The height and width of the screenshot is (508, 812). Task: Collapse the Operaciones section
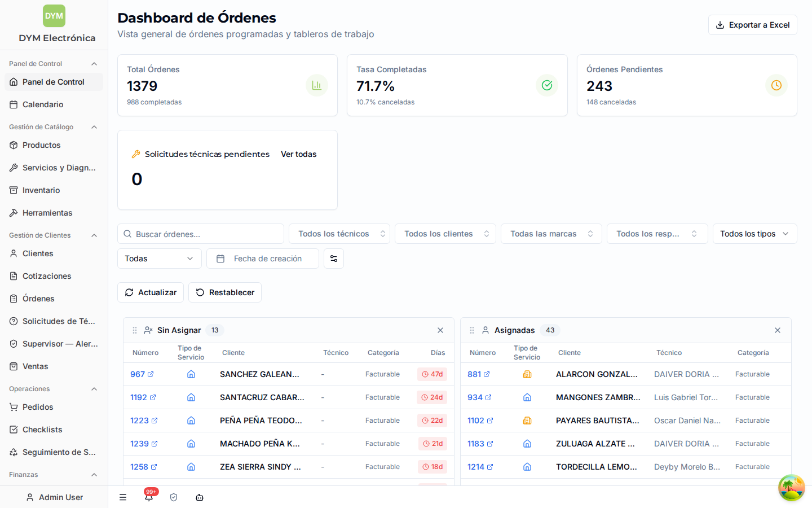click(94, 389)
